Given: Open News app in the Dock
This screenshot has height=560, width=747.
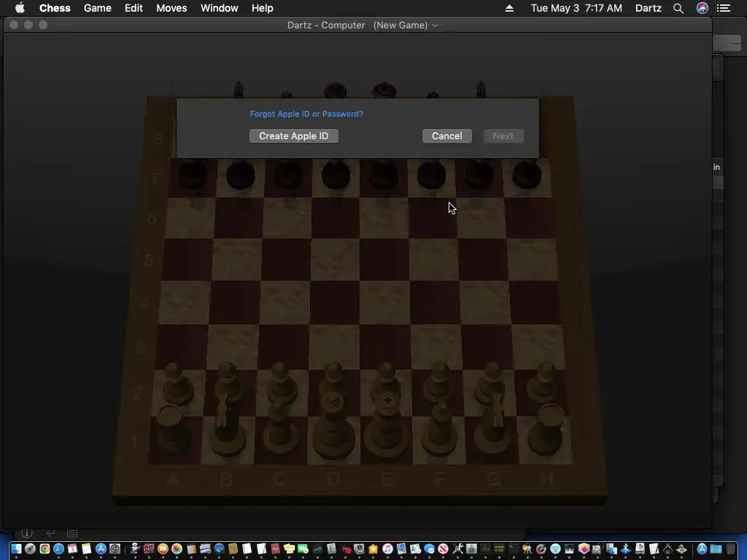Looking at the screenshot, I should 443,548.
